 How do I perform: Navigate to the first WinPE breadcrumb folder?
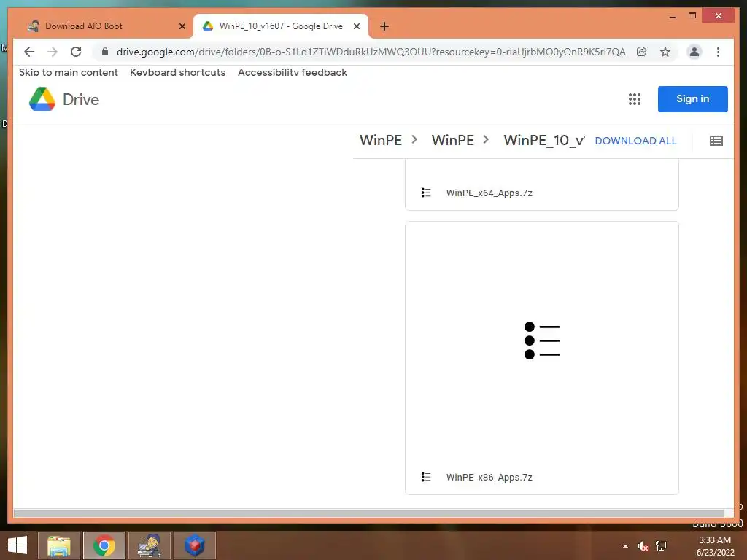point(381,140)
